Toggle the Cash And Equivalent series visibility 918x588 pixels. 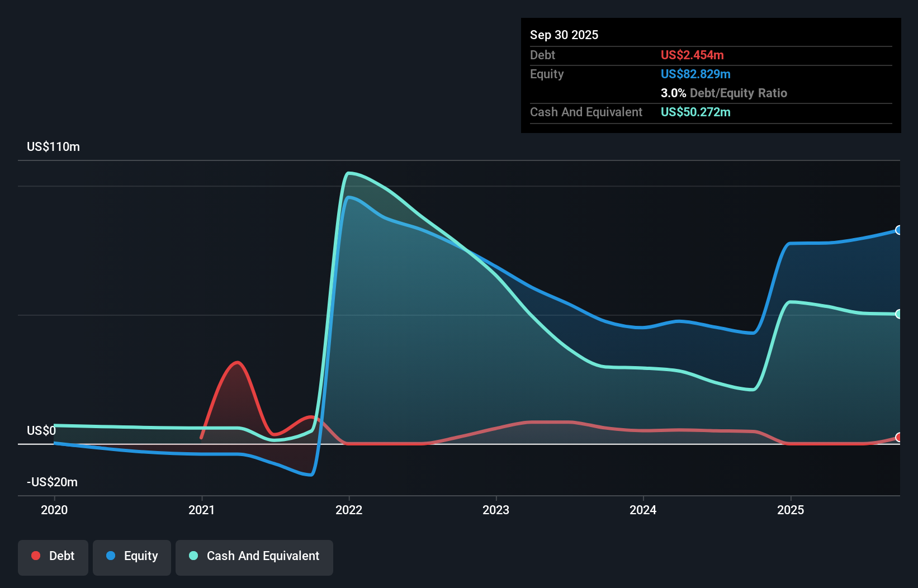254,556
